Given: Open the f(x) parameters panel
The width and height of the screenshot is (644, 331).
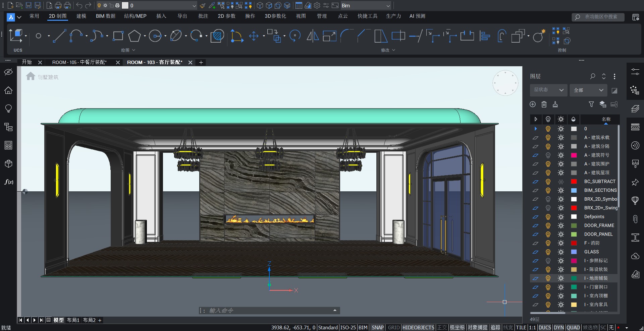Looking at the screenshot, I should 9,182.
